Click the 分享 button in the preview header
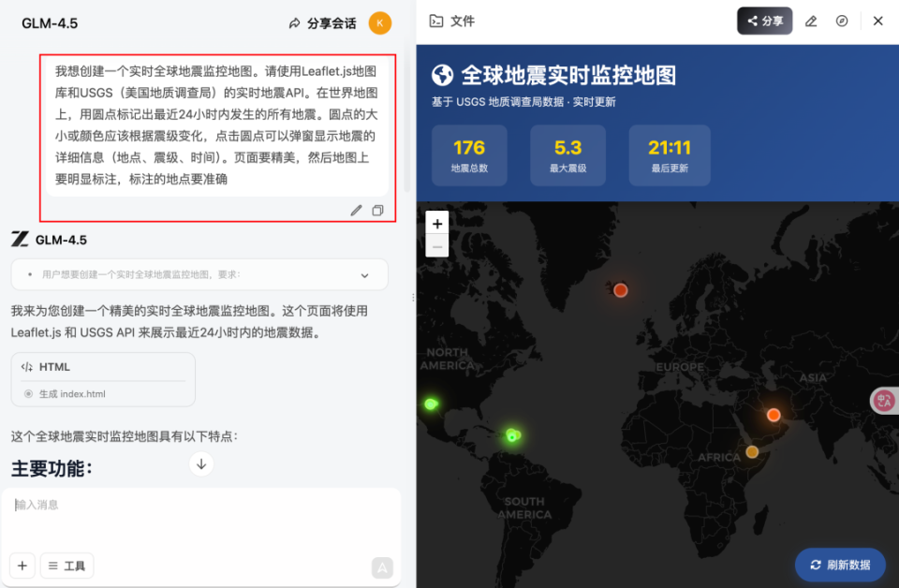 pyautogui.click(x=764, y=21)
